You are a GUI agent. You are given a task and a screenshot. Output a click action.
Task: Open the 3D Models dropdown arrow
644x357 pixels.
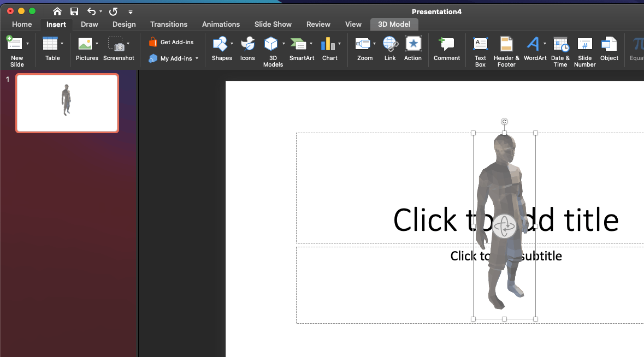[283, 44]
